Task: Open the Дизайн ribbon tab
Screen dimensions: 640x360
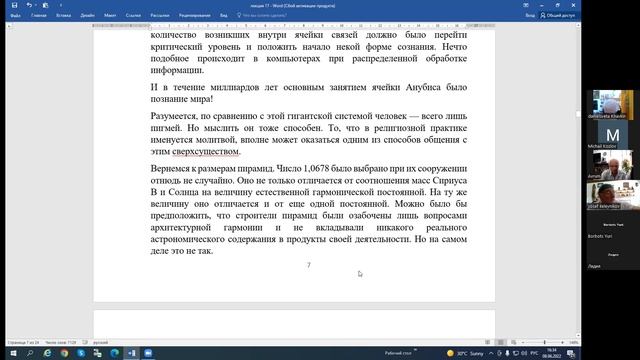Action: coord(87,16)
